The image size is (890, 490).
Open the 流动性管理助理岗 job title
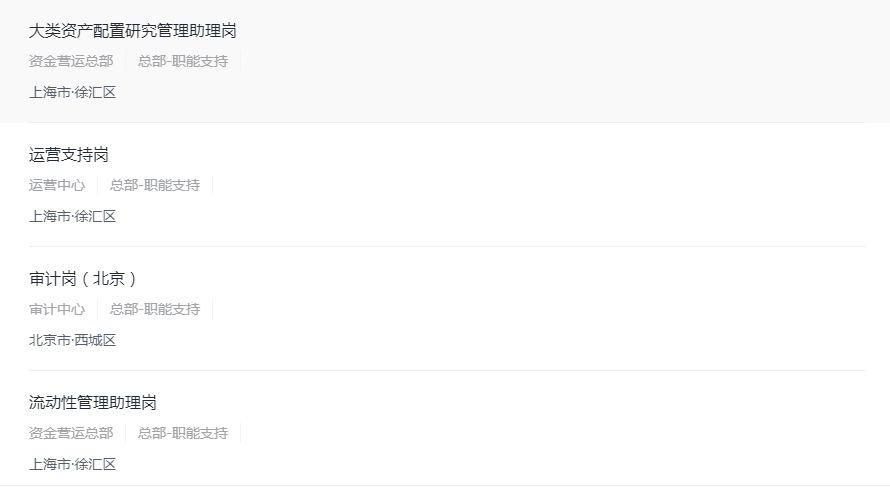click(93, 403)
